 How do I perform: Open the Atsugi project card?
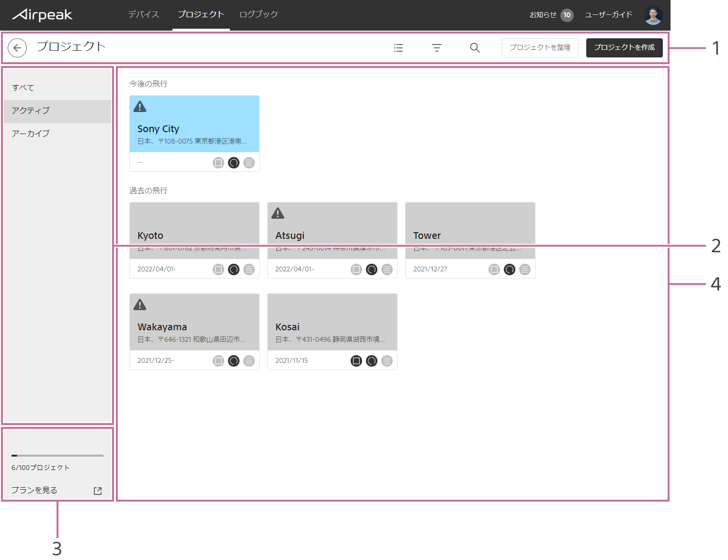(x=332, y=240)
